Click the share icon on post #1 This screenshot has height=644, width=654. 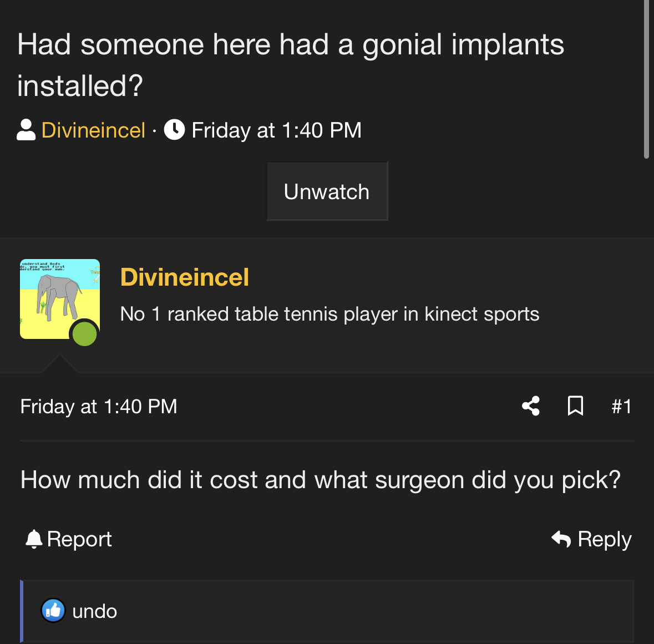click(530, 406)
